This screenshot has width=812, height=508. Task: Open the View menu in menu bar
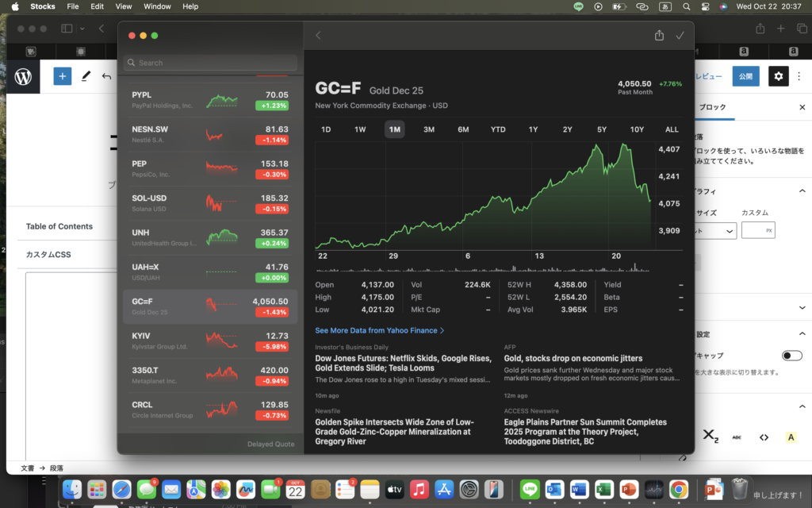124,6
